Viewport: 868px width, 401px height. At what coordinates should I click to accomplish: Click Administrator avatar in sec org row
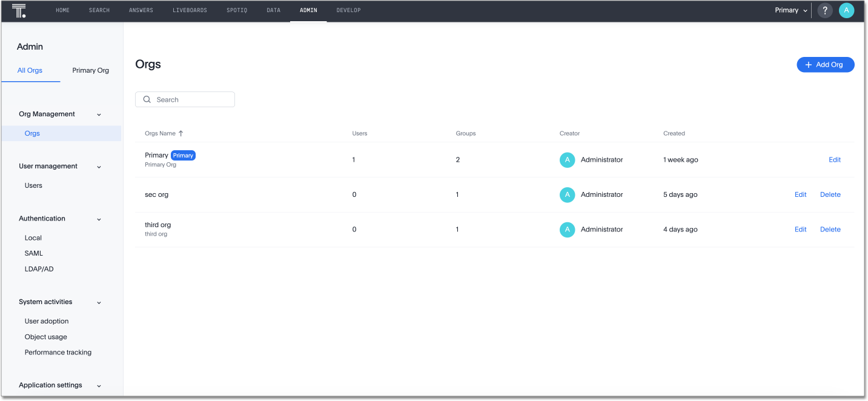click(x=567, y=194)
